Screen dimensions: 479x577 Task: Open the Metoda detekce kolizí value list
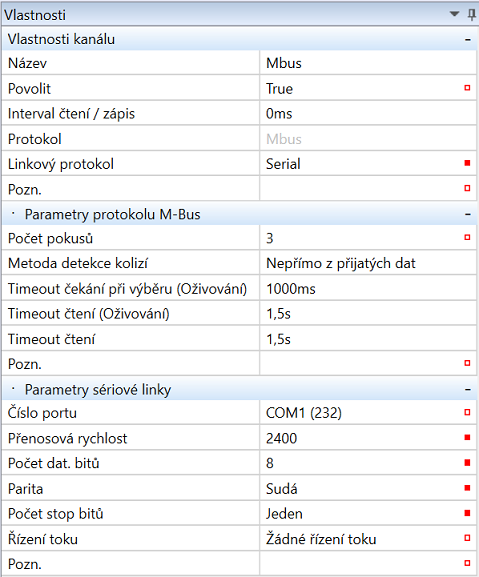[x=368, y=263]
